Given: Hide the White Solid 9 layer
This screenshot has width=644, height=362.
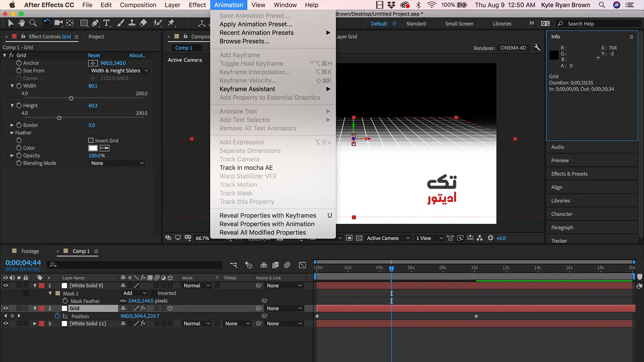Looking at the screenshot, I should click(x=6, y=286).
